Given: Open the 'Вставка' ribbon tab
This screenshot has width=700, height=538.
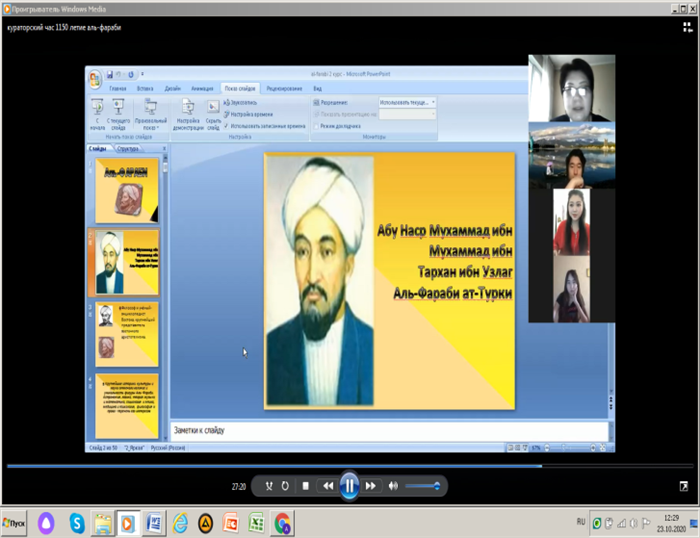Looking at the screenshot, I should 144,88.
